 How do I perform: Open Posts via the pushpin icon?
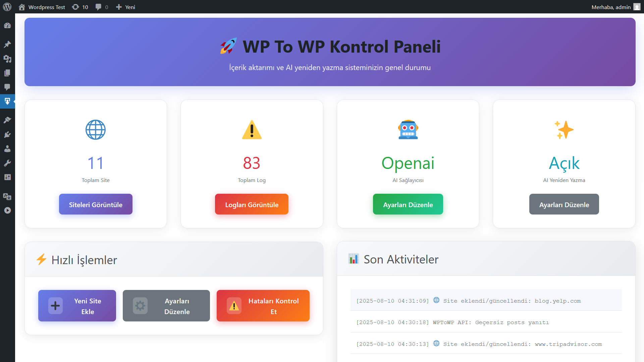coord(7,44)
